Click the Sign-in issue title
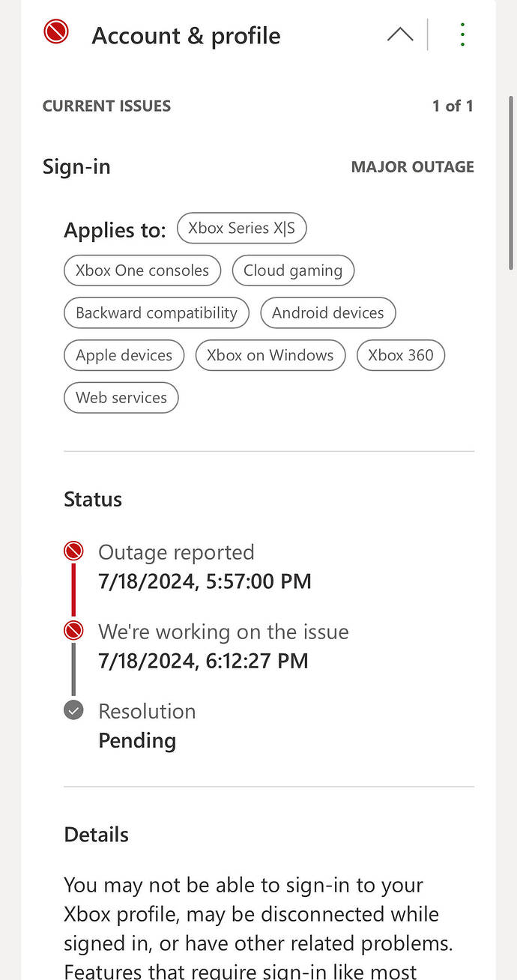The width and height of the screenshot is (517, 980). (x=76, y=166)
